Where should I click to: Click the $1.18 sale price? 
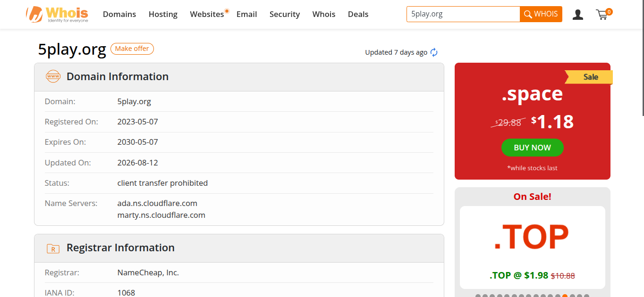pos(552,122)
